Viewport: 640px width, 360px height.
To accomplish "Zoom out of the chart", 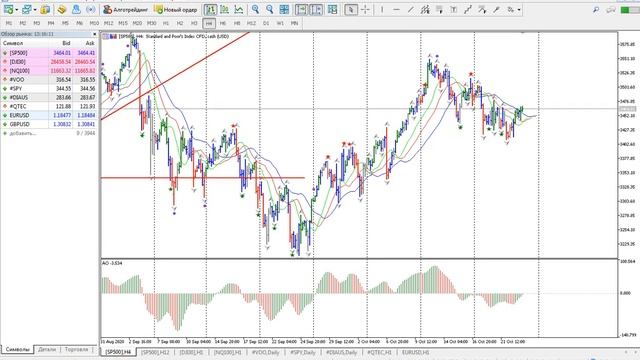I will point(270,9).
